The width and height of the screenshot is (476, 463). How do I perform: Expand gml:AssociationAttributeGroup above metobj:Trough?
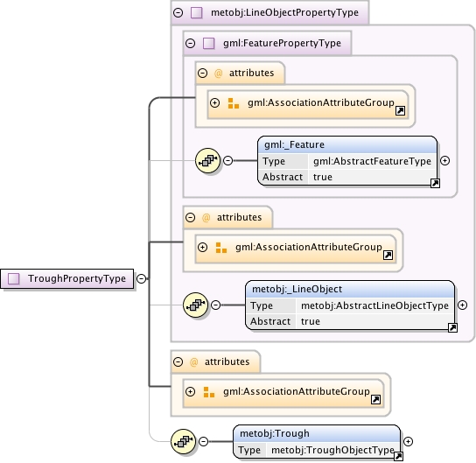(191, 391)
